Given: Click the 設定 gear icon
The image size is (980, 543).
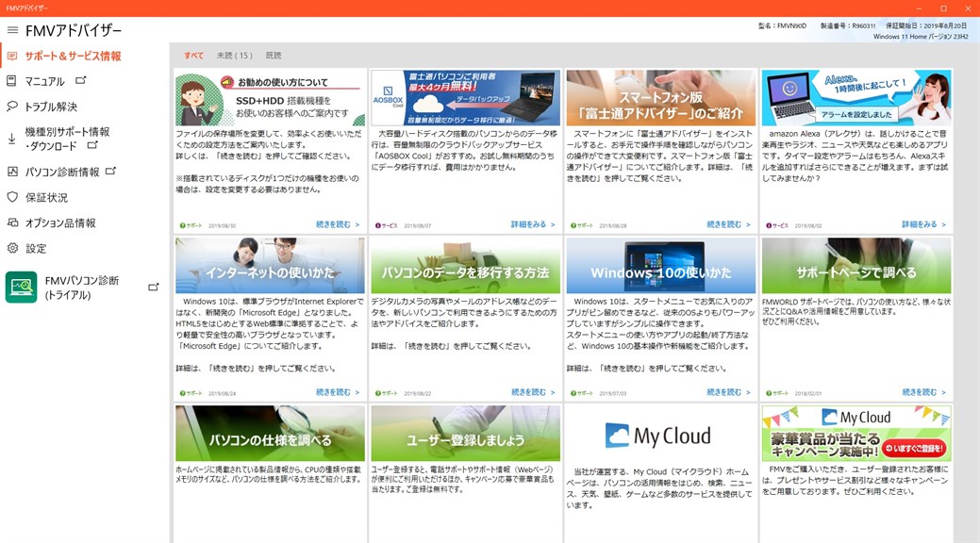Looking at the screenshot, I should [x=12, y=248].
